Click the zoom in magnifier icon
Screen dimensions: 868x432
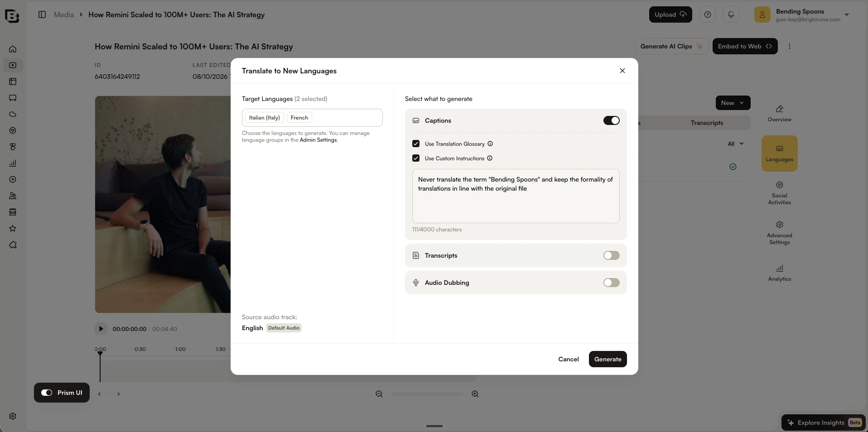point(475,394)
